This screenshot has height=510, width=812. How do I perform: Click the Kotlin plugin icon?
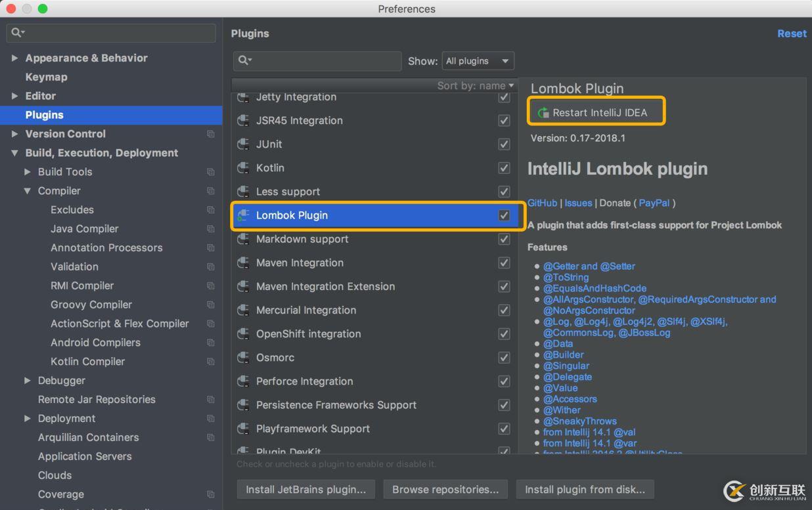click(244, 168)
